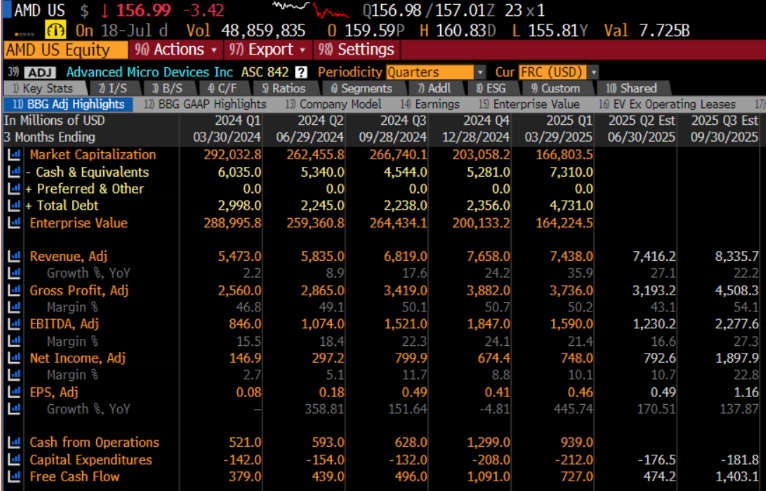The height and width of the screenshot is (491, 766).
Task: Open chart icon for Enterprise Value row
Action: (x=14, y=223)
